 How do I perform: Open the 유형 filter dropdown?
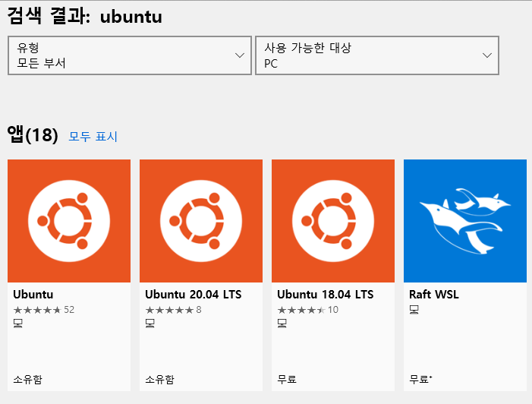coord(130,55)
